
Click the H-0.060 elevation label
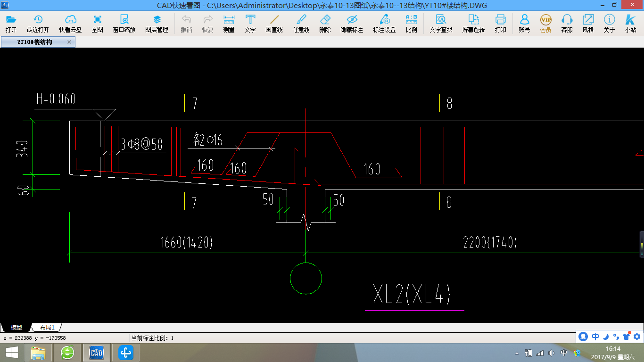click(56, 99)
